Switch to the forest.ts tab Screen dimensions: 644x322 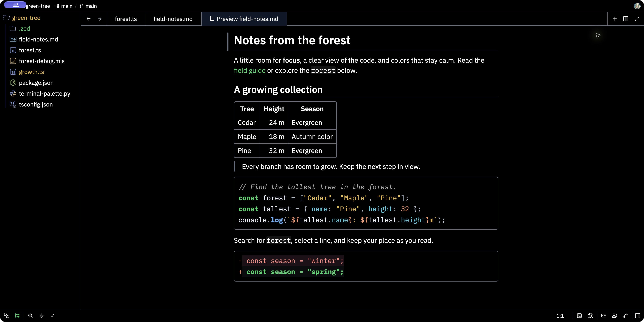(x=126, y=19)
